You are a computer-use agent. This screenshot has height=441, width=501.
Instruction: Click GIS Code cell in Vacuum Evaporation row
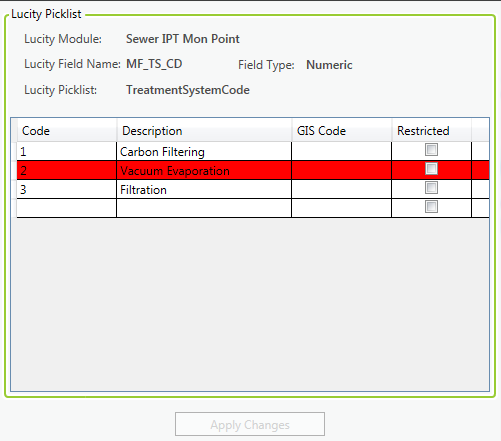[x=341, y=171]
